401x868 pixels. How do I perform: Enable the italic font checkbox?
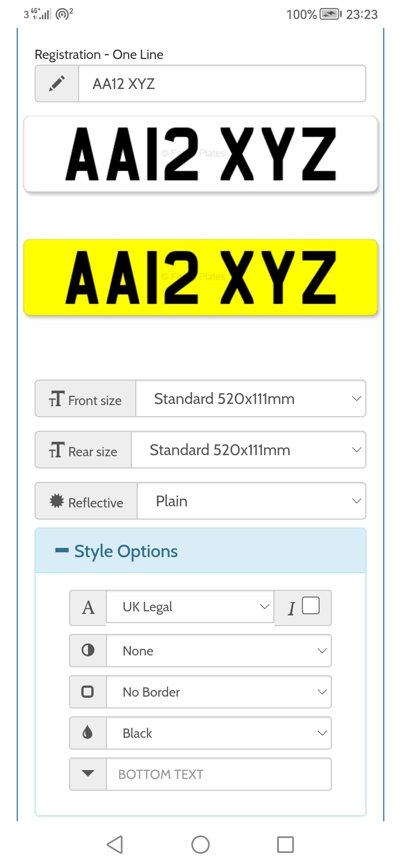[311, 606]
